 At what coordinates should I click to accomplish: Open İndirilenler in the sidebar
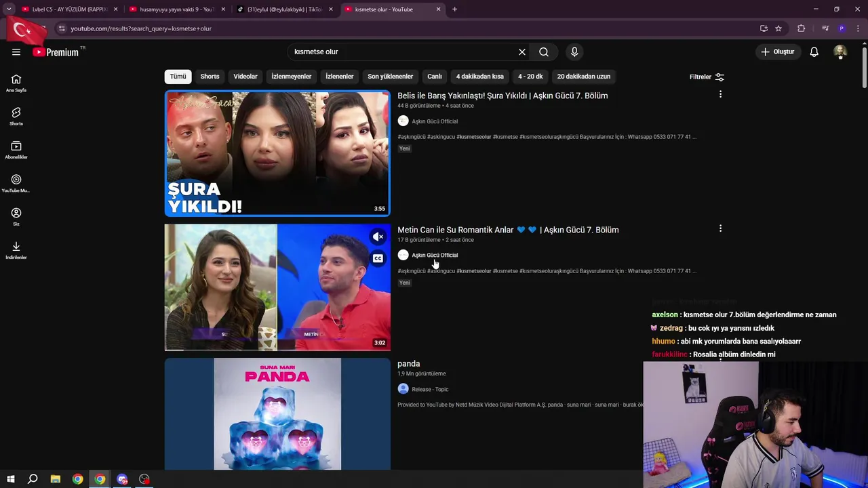(x=16, y=250)
